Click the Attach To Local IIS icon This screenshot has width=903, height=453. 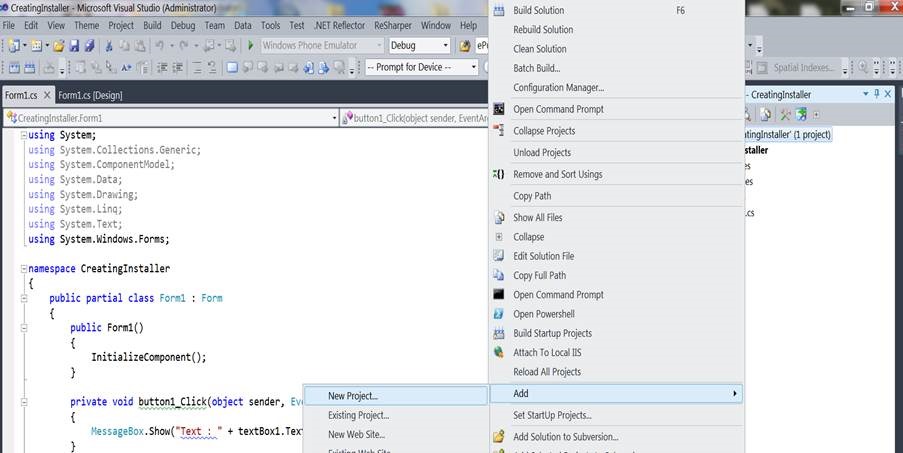(499, 353)
